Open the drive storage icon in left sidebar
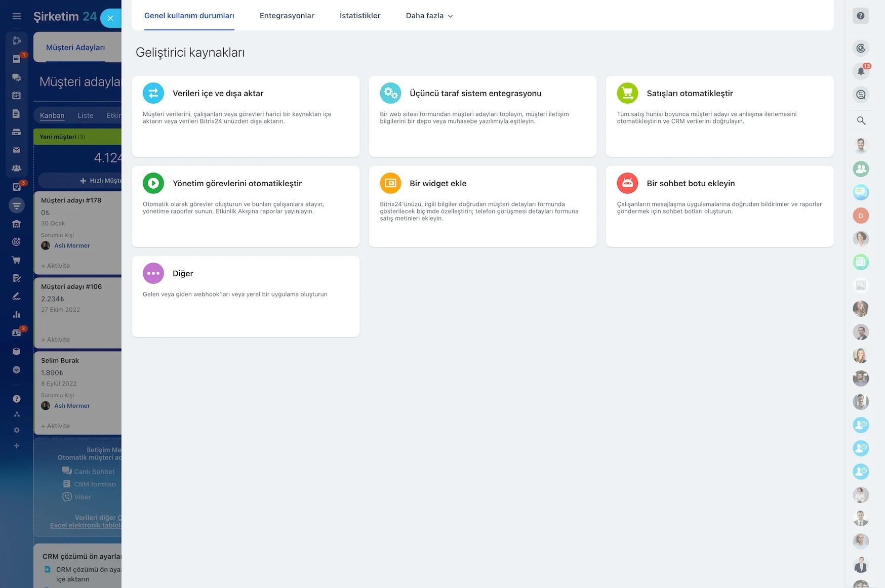This screenshot has width=885, height=588. (x=16, y=132)
